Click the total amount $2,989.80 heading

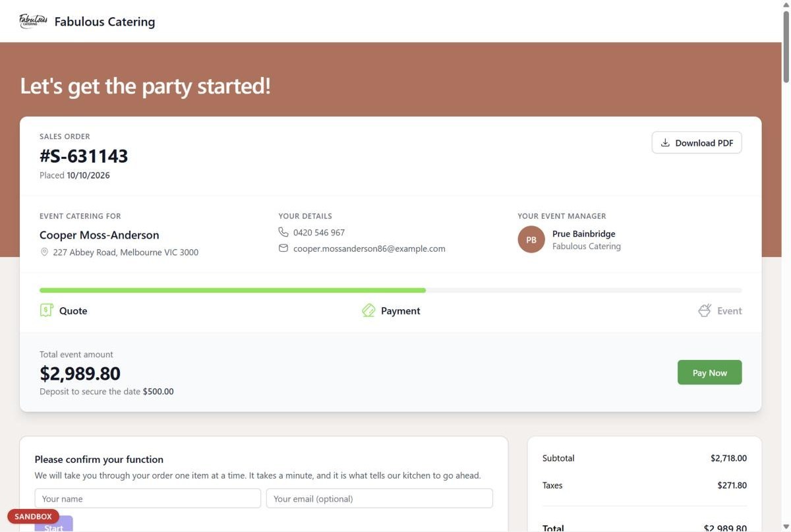coord(80,373)
